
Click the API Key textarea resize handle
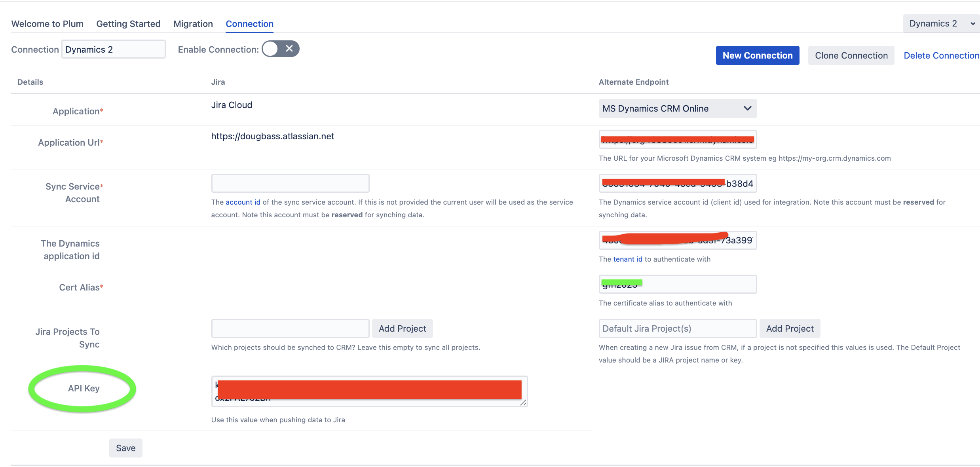(x=523, y=402)
